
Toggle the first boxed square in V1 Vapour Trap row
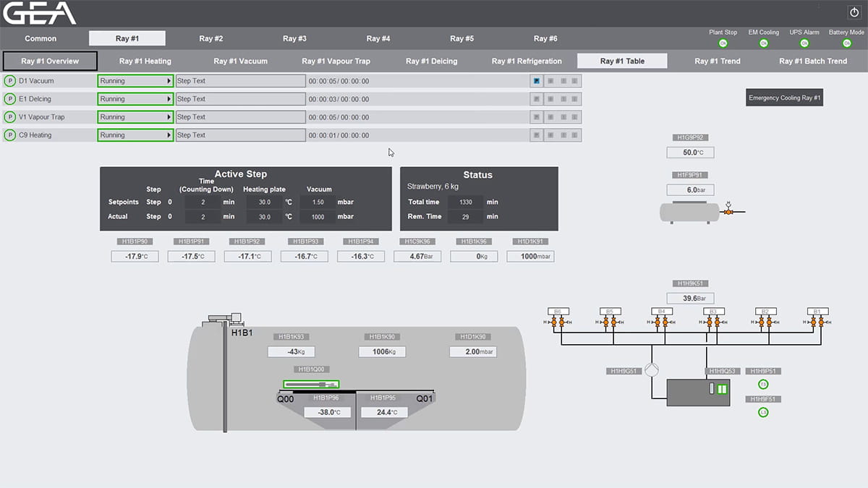[537, 117]
